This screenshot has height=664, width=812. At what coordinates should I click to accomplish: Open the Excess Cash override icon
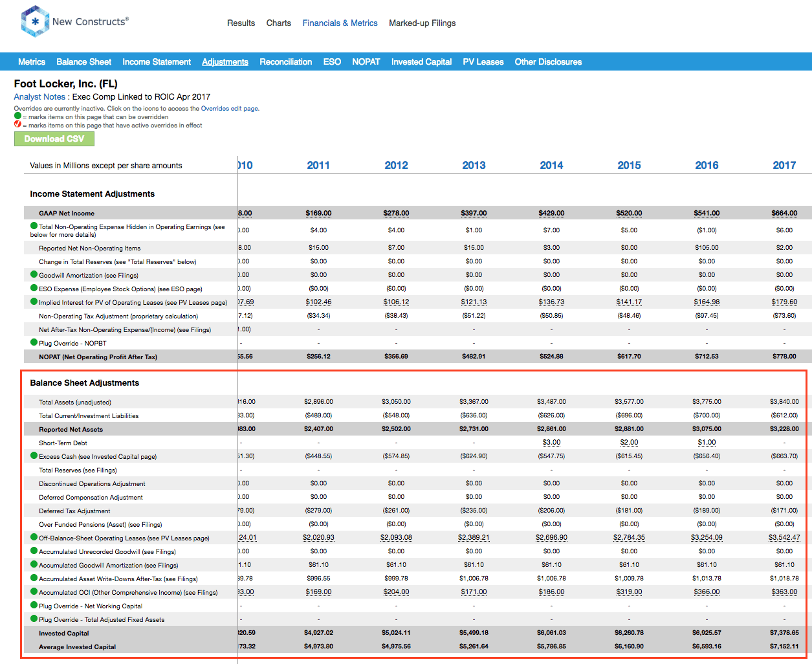pyautogui.click(x=34, y=456)
